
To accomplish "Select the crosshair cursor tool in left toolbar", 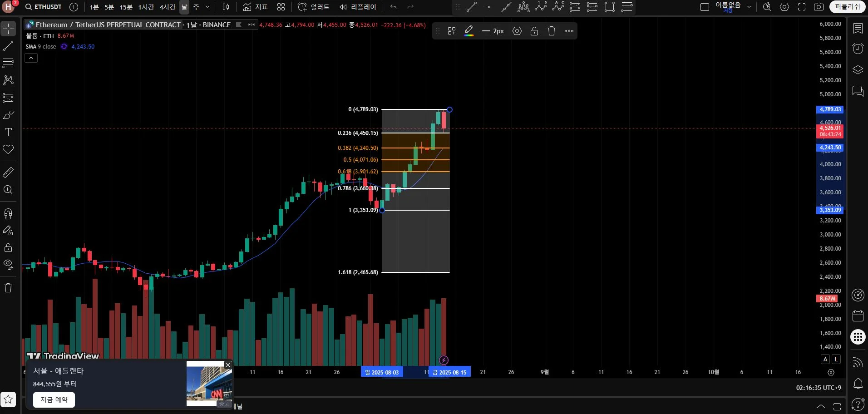I will coord(8,29).
